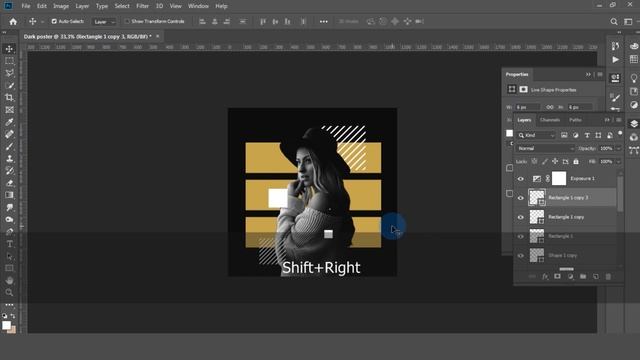This screenshot has height=360, width=640.
Task: Click the Home icon in options bar
Action: [13, 22]
